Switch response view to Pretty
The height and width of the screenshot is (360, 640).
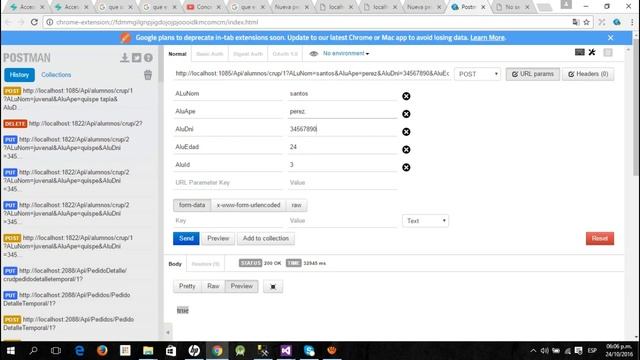click(187, 286)
